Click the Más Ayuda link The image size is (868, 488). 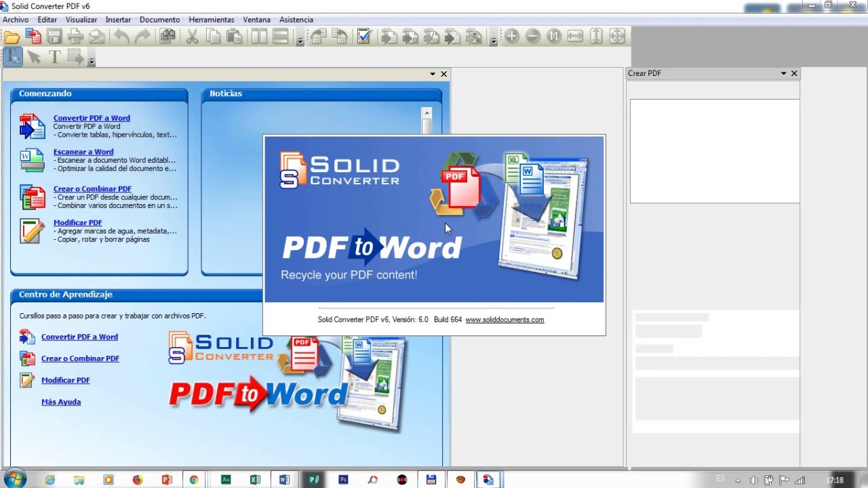point(61,402)
